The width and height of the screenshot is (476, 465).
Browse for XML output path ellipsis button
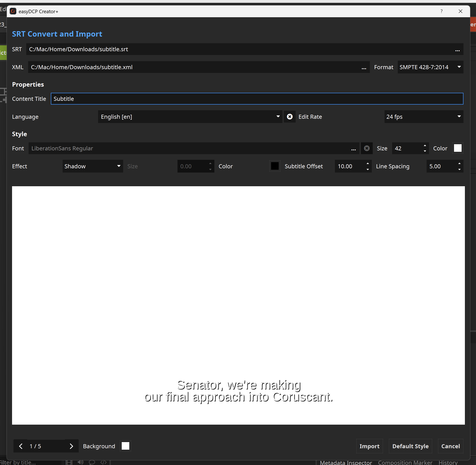[363, 68]
